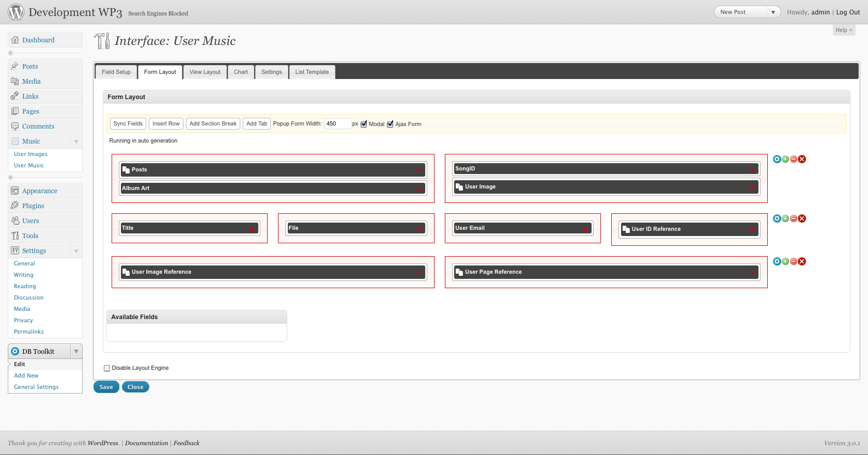Image resolution: width=868 pixels, height=455 pixels.
Task: Collapse sidebar using arrow below User Music
Action: (x=10, y=177)
